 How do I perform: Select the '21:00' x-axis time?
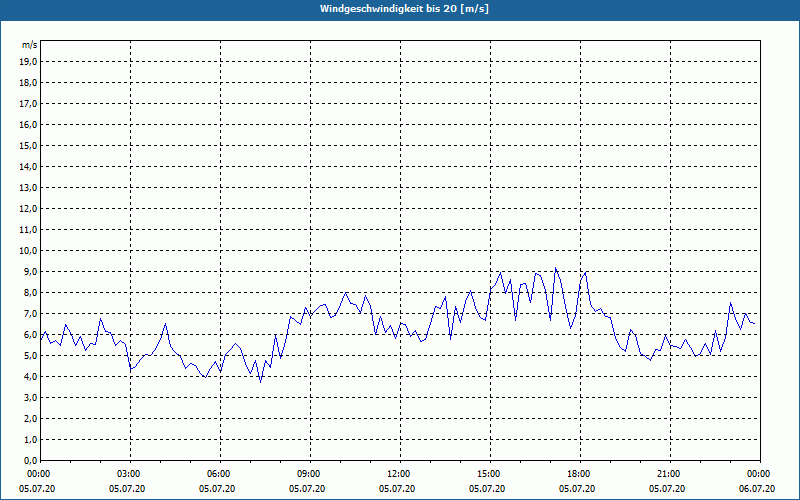coord(670,474)
